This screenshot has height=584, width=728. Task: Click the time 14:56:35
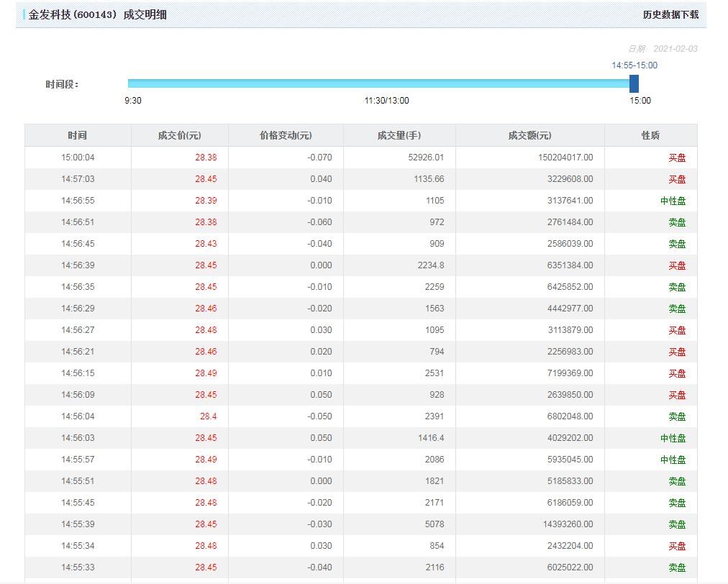tap(78, 287)
